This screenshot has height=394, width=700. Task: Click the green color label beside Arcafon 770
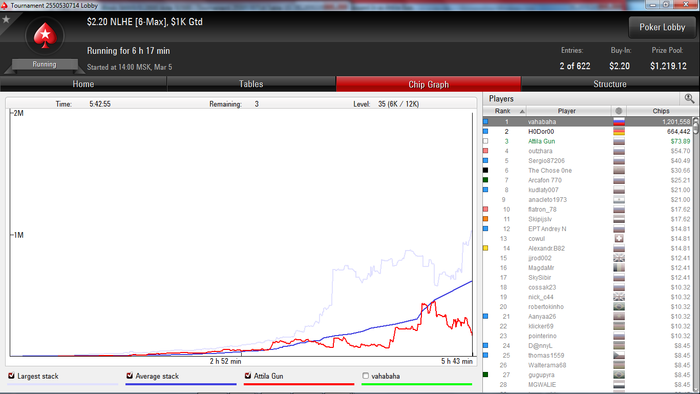coord(485,180)
